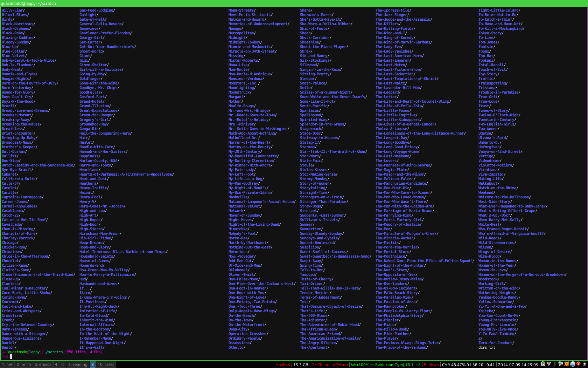Select the active workspace 8
The width and height of the screenshot is (588, 368).
coord(92,364)
